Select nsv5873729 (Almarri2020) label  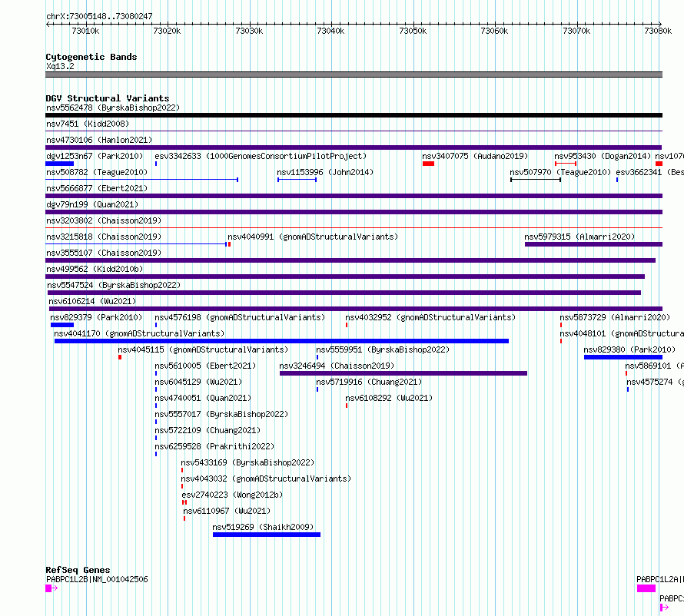pos(615,317)
